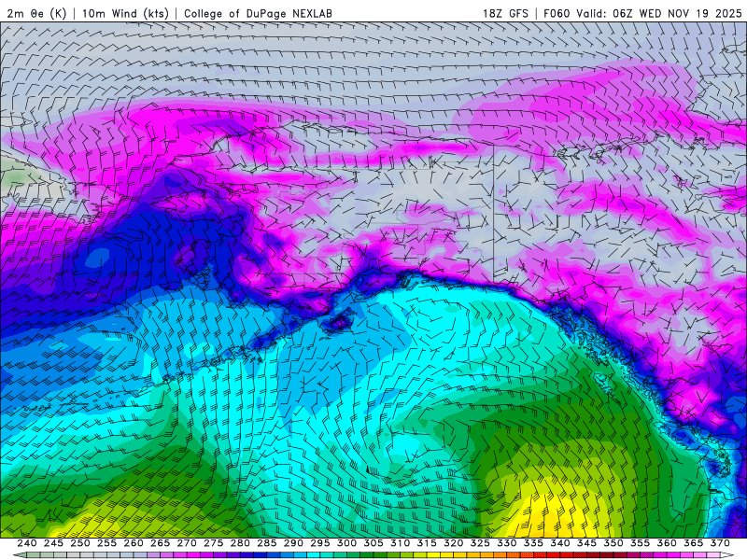The height and width of the screenshot is (560, 747).
Task: Click the 325 value on the color scale
Action: click(x=480, y=543)
